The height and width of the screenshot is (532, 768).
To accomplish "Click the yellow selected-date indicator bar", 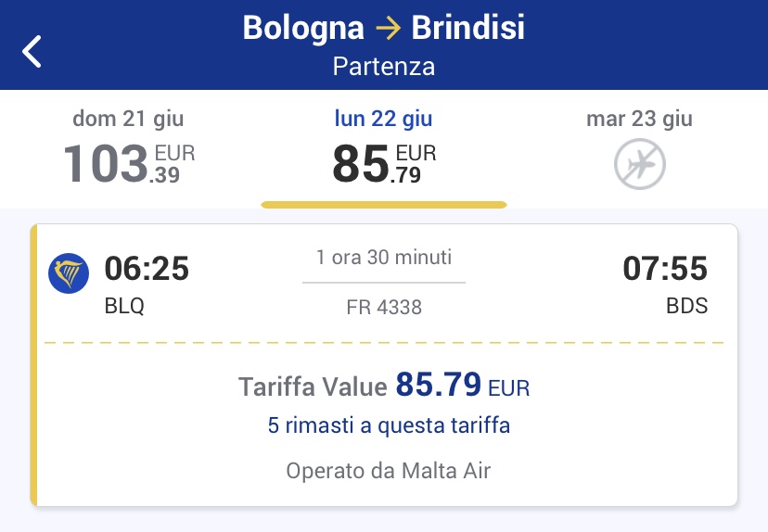I will point(384,205).
